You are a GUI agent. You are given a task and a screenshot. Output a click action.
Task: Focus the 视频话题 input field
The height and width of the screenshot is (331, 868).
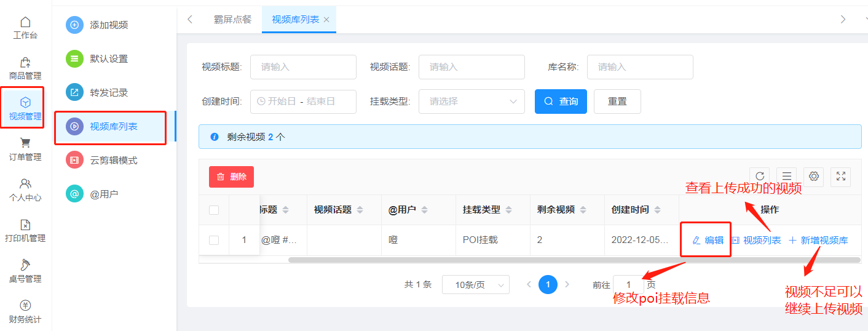pos(471,67)
